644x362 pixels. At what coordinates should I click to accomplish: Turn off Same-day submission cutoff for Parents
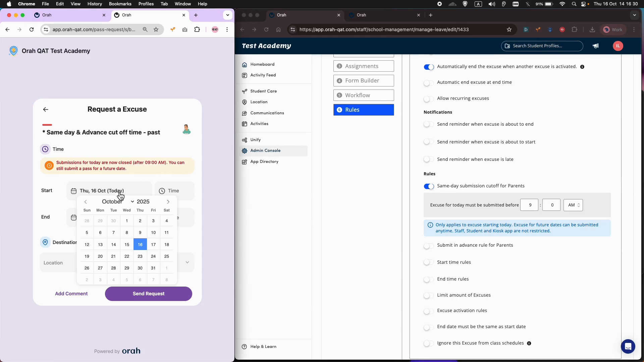(429, 186)
